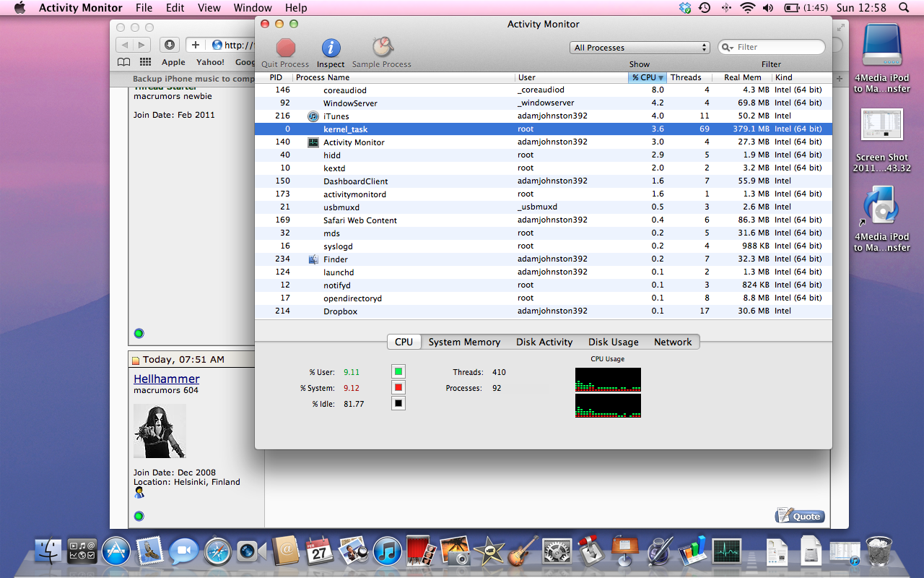Switch to the System Memory tab

(464, 342)
